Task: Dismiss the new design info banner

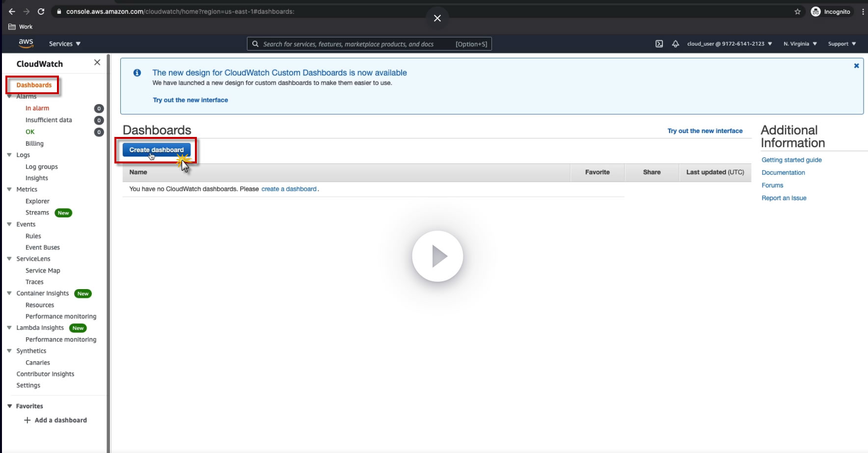Action: pos(856,66)
